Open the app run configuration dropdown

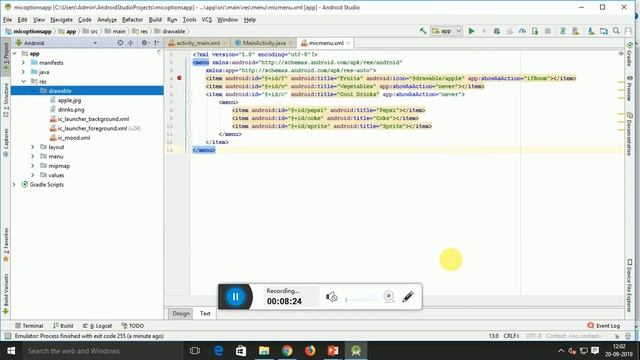(446, 31)
